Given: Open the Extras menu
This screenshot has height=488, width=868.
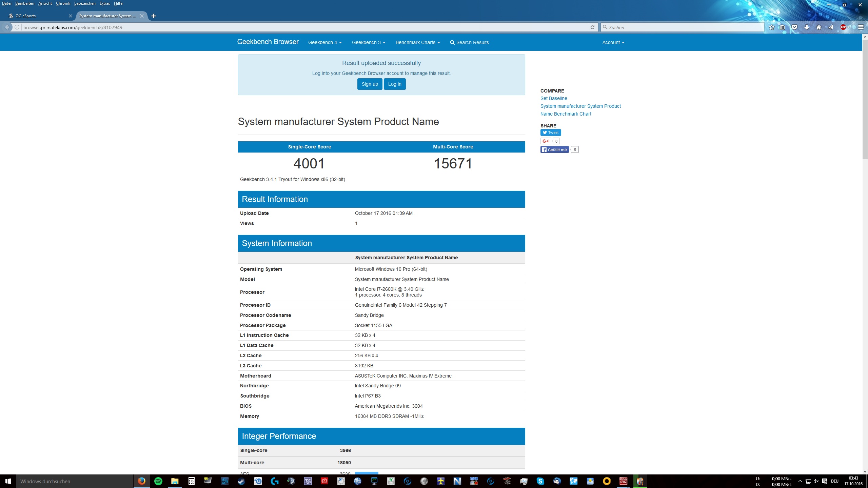Looking at the screenshot, I should point(104,3).
